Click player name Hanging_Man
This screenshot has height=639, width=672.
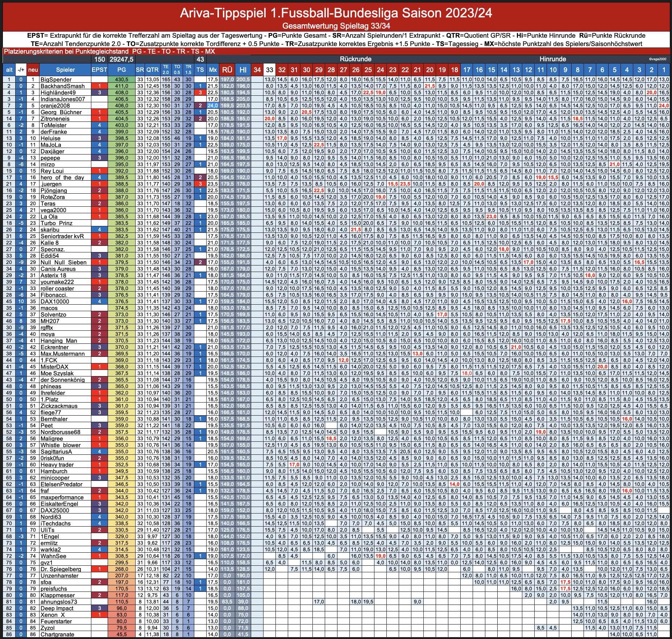(x=59, y=341)
